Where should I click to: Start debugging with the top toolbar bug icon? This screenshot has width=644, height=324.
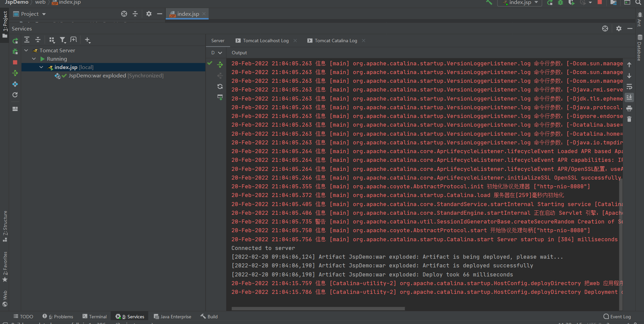coord(560,3)
